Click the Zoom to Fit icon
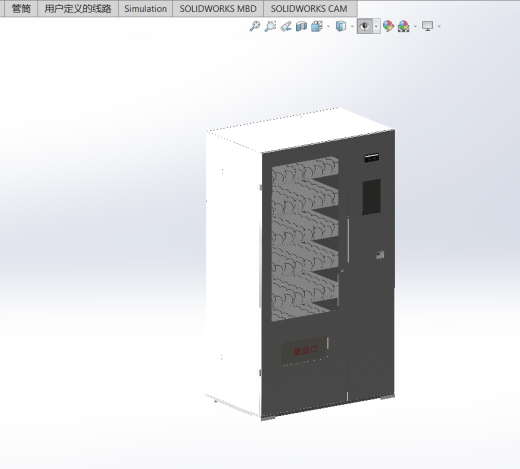Viewport: 520px width, 469px height. pyautogui.click(x=255, y=26)
